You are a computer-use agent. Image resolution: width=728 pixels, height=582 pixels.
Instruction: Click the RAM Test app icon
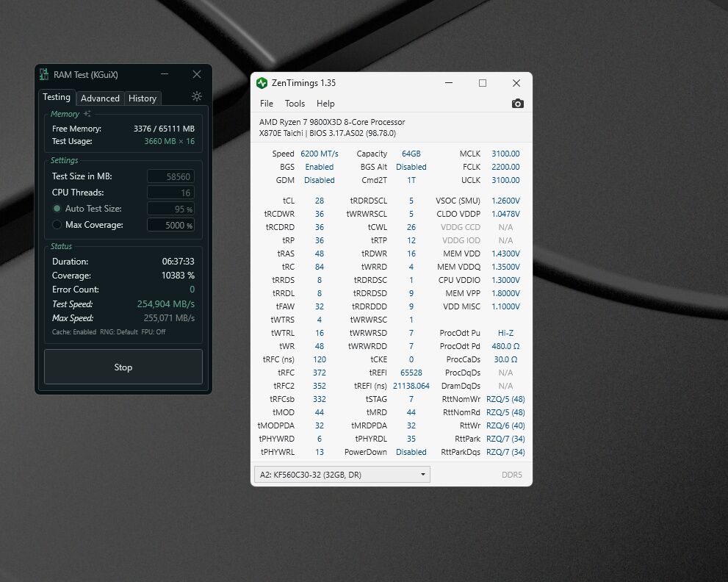[x=44, y=74]
